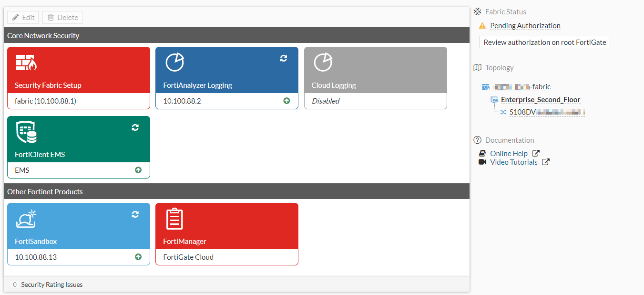Click the firewall flame icon on Security Fabric Setup
The image size is (644, 295).
tap(26, 63)
